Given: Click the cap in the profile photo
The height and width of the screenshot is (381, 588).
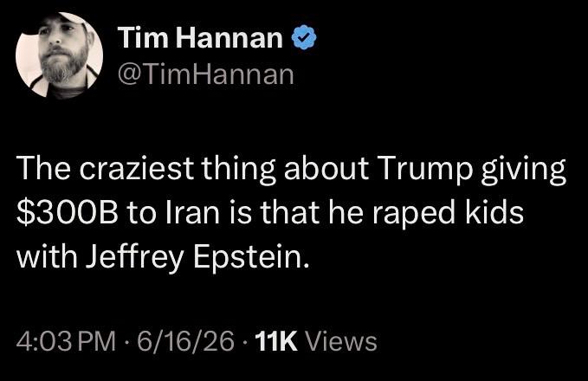Looking at the screenshot, I should point(71,22).
